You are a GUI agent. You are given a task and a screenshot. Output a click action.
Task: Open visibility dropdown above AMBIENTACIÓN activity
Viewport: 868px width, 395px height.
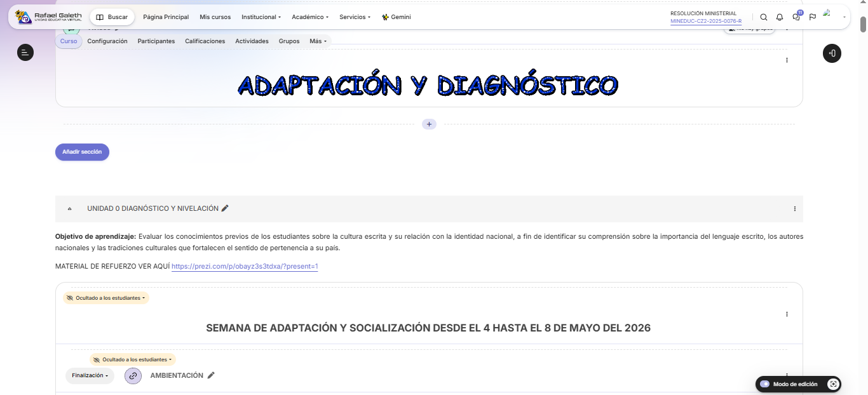click(x=133, y=359)
